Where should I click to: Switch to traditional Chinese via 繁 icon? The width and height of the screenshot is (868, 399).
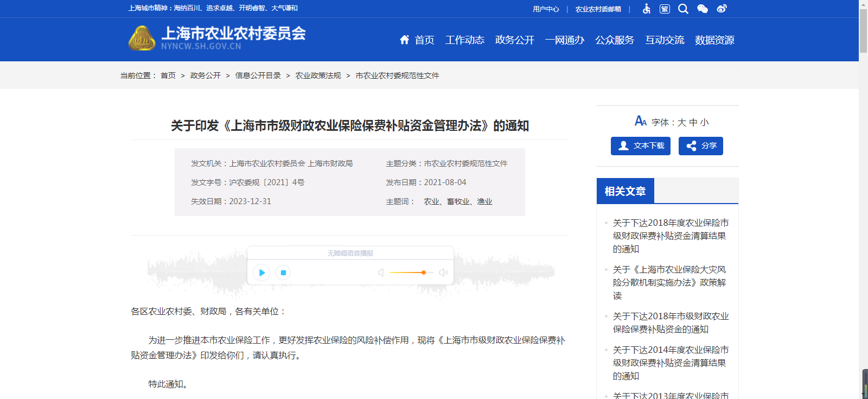[x=665, y=9]
